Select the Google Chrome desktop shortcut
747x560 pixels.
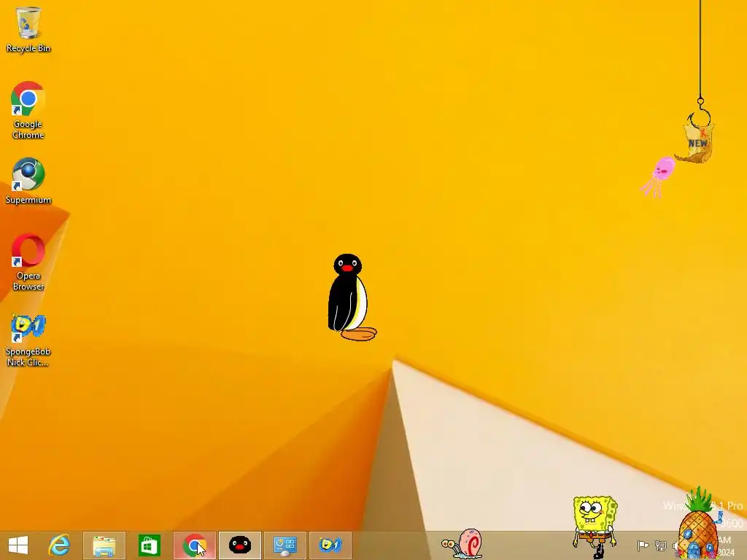[x=28, y=110]
